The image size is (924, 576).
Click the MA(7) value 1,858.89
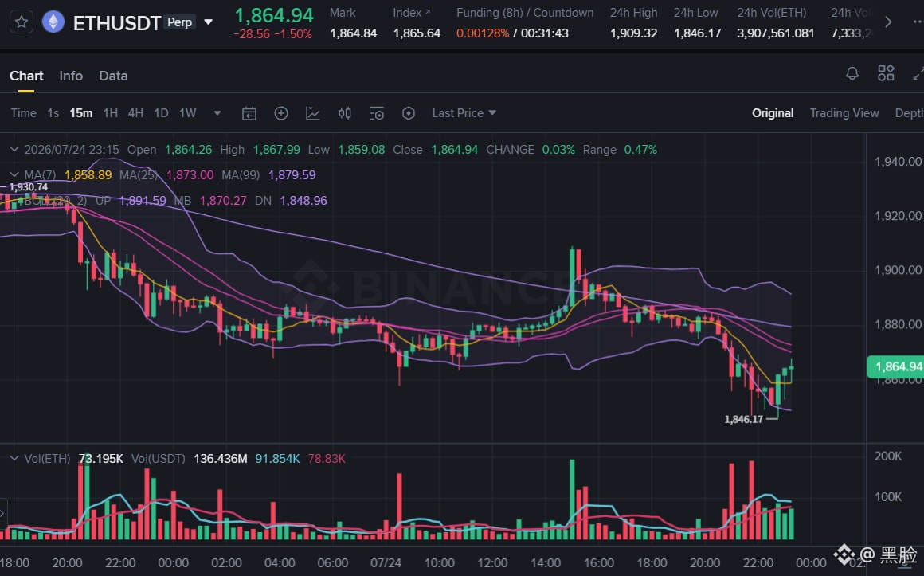click(x=88, y=175)
